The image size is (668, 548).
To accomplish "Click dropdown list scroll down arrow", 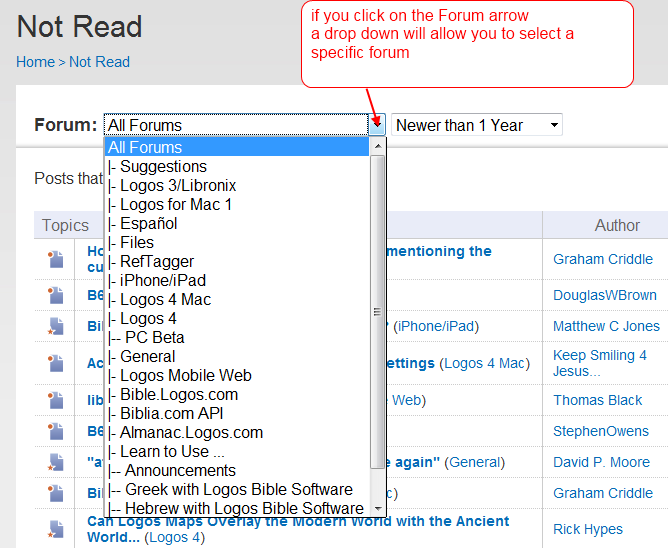I will coord(377,508).
